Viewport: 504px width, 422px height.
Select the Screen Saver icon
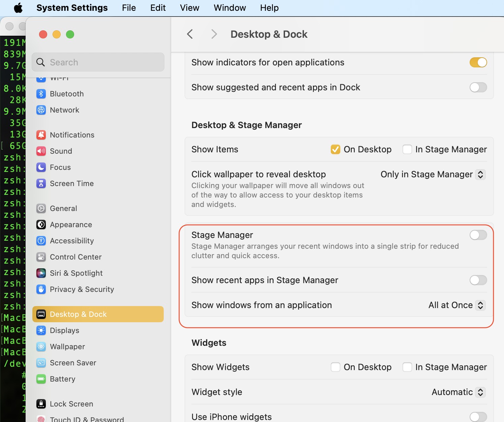[41, 363]
